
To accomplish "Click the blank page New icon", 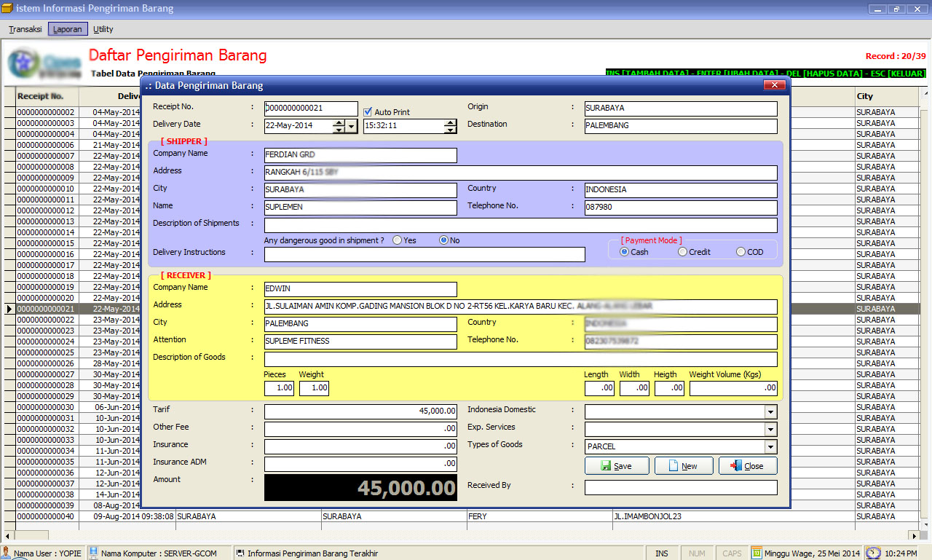I will point(674,466).
